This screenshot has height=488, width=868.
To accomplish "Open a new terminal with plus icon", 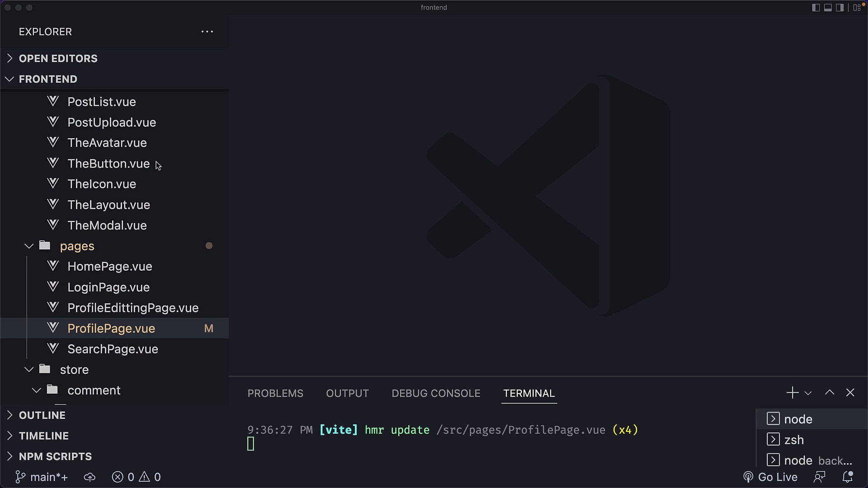I will [792, 393].
